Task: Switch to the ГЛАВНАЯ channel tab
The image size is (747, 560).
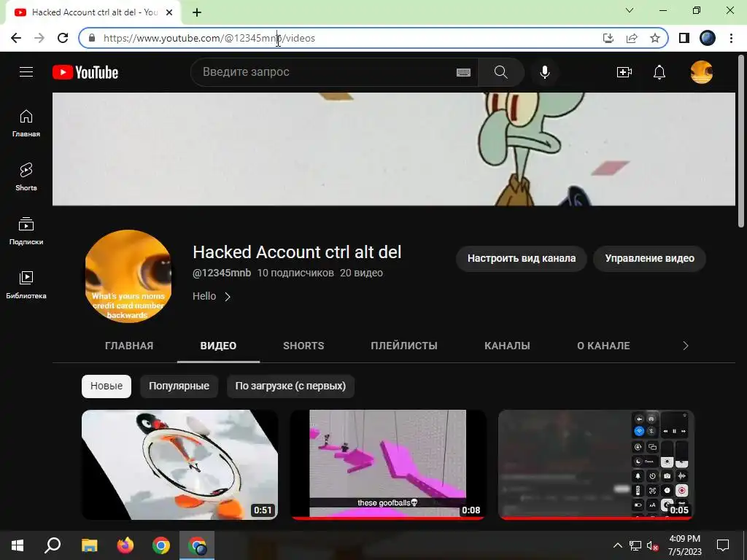Action: coord(129,346)
